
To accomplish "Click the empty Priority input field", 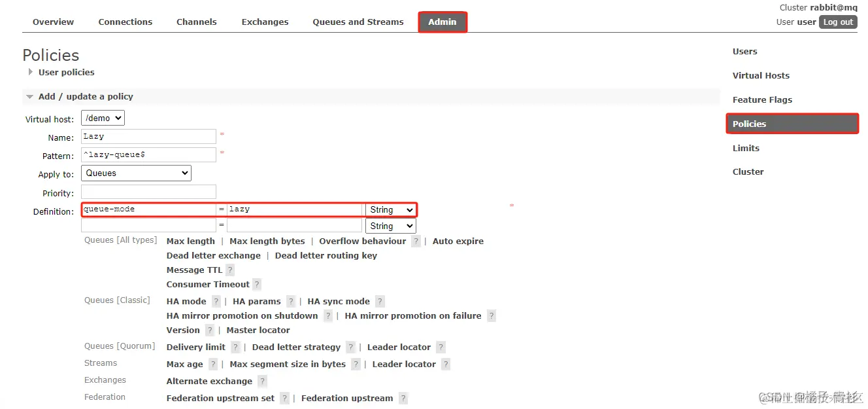I will pos(148,192).
